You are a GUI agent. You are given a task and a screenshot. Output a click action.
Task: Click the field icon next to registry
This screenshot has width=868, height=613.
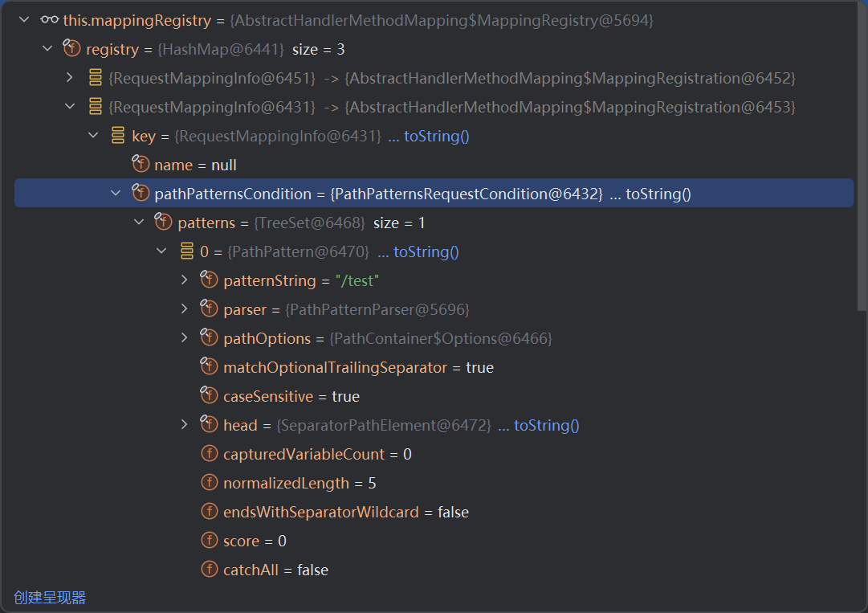(72, 49)
